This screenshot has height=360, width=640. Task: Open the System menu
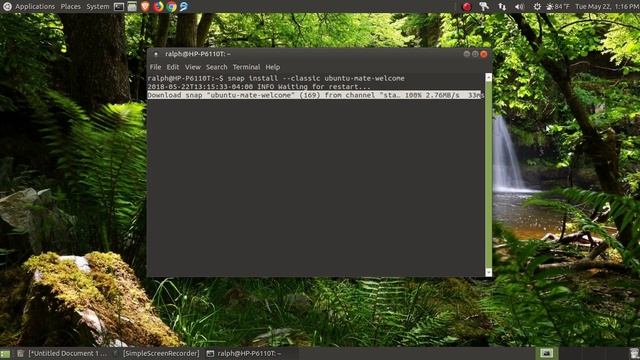98,7
